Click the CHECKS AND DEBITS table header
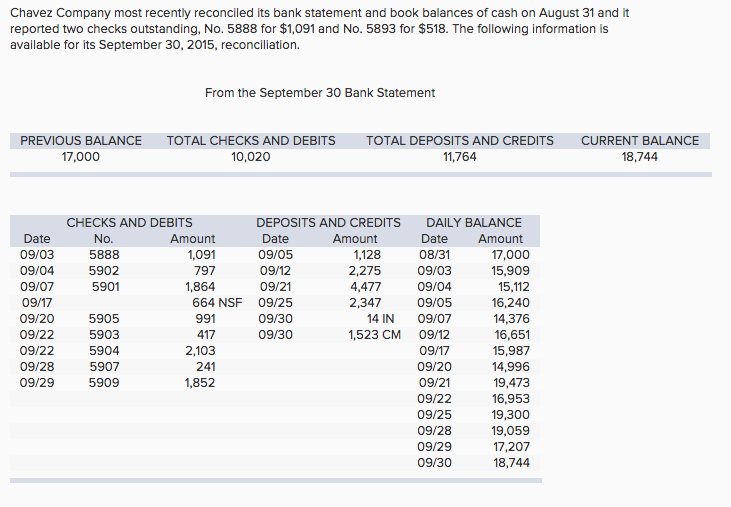 coord(129,222)
